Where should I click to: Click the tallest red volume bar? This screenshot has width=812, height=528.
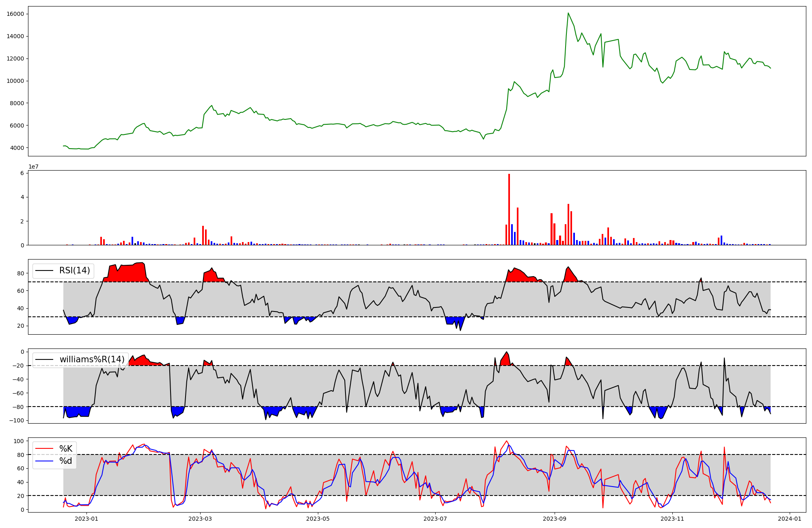[x=509, y=209]
